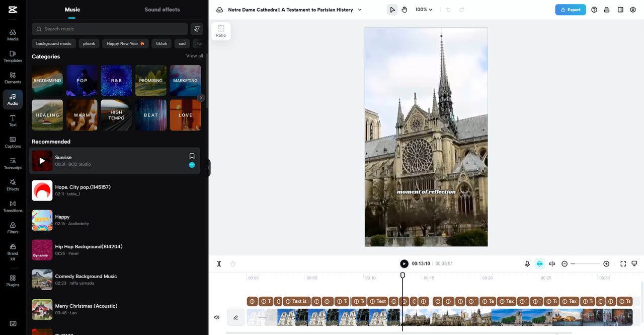The height and width of the screenshot is (335, 644).
Task: Open the layout panel icon
Action: click(x=620, y=10)
